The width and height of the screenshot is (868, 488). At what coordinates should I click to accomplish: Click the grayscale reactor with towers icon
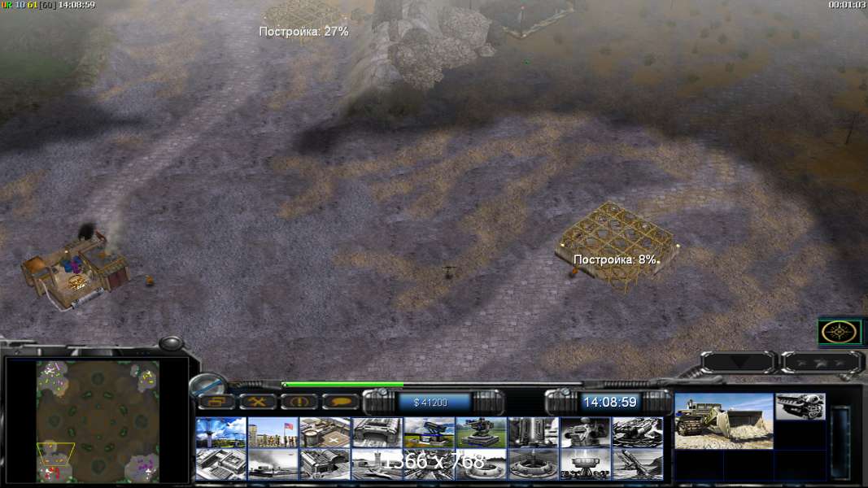(x=533, y=433)
